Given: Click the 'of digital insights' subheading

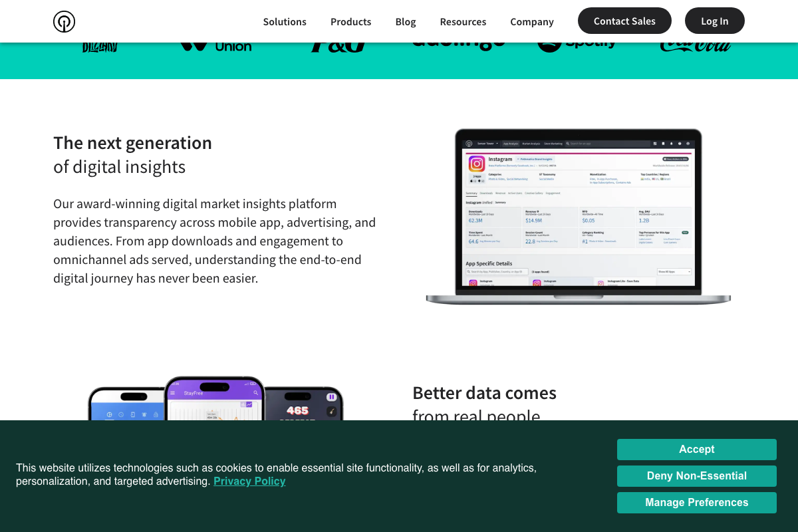Looking at the screenshot, I should (x=119, y=166).
